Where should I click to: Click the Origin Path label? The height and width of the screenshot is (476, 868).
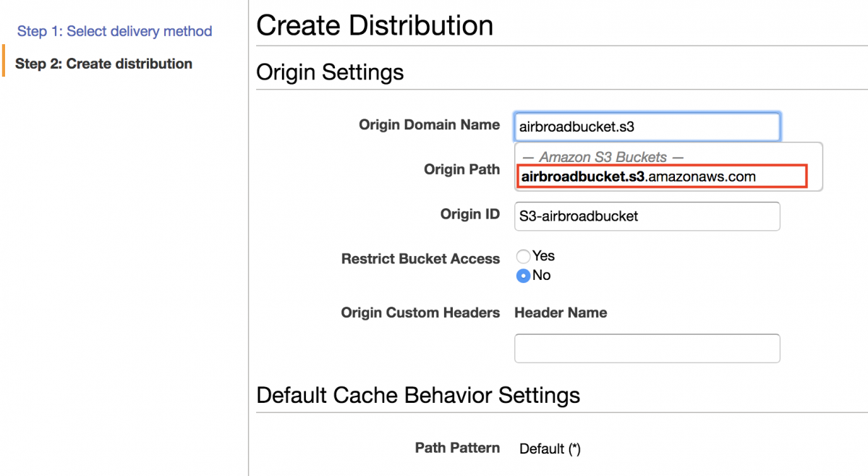[x=462, y=169]
